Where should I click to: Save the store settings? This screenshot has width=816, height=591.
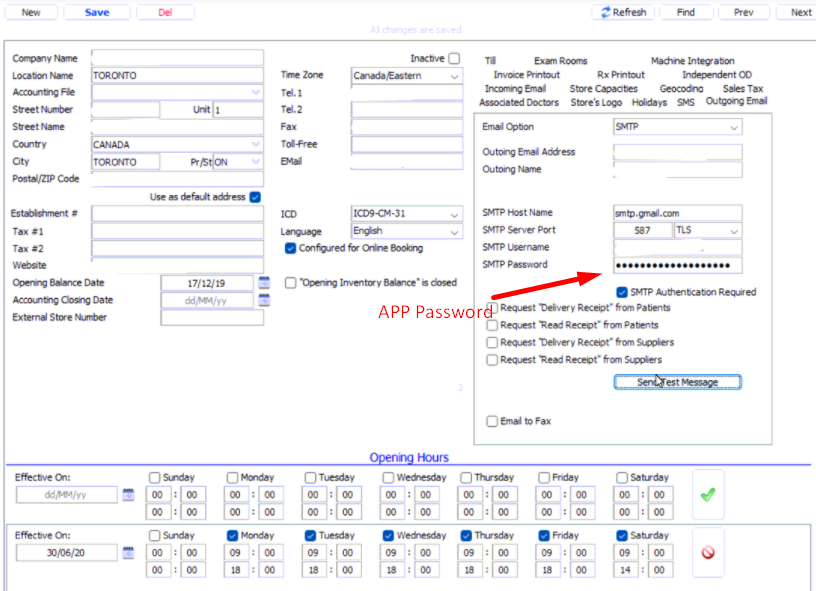click(97, 12)
